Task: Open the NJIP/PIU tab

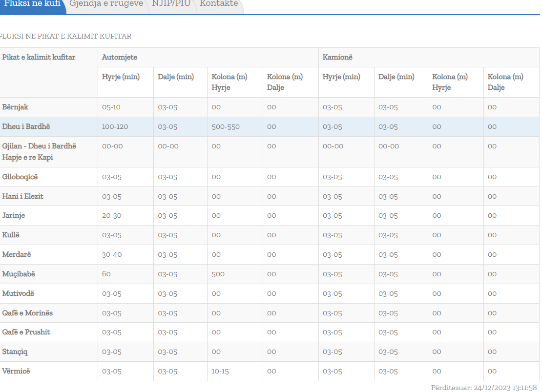Action: 171,4
